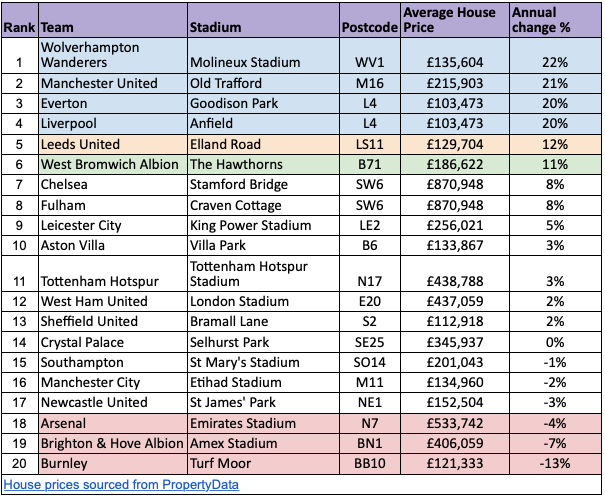Select the Tottenham Hotspur Stadium cell
605x496 pixels.
264,273
